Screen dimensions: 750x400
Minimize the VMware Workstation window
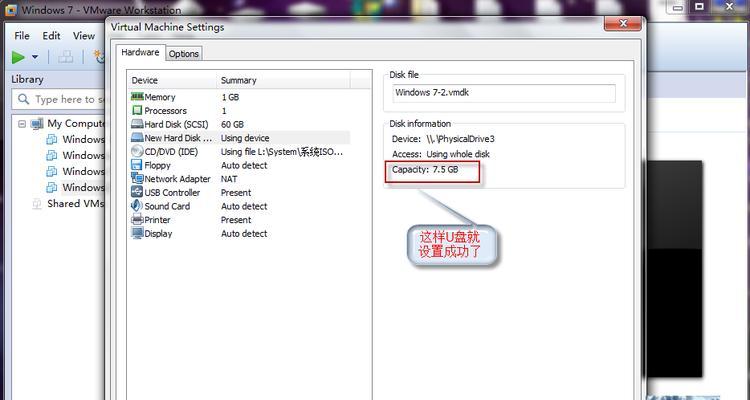(x=678, y=7)
